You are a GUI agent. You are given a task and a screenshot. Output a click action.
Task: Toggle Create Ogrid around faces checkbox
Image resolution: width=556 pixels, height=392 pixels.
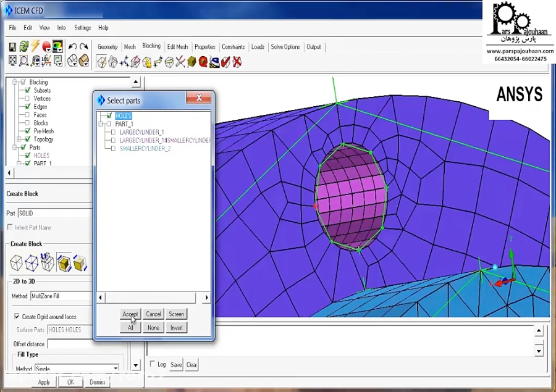click(x=17, y=316)
